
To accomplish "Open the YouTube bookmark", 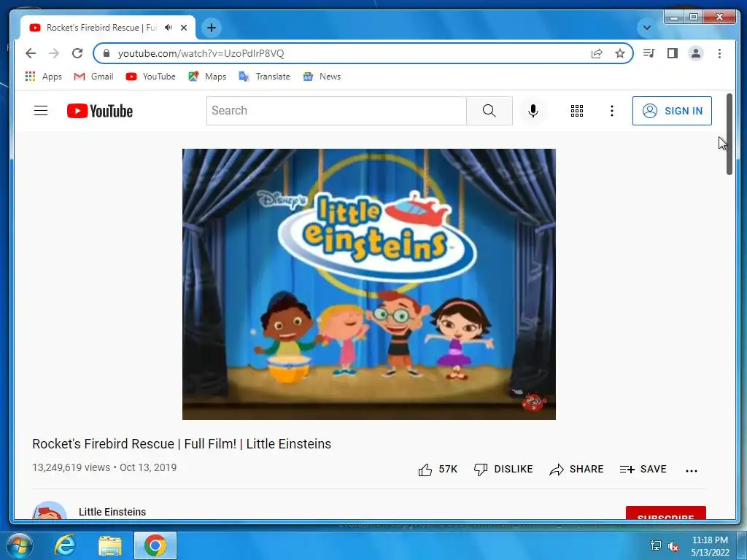I will click(x=150, y=76).
